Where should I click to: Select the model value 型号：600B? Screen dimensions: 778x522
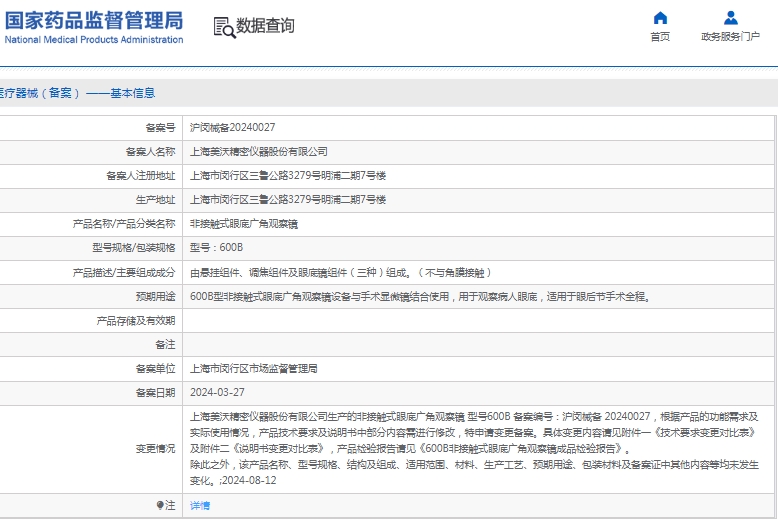coord(216,247)
